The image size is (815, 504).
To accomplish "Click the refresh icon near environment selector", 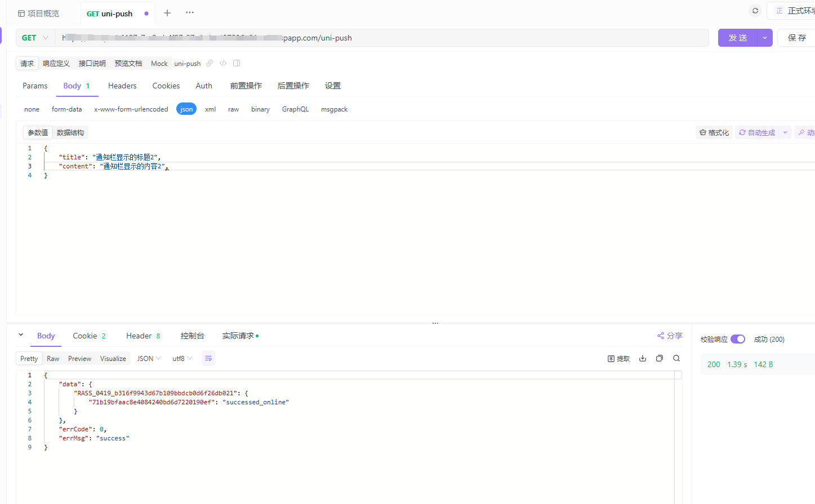I will tap(755, 11).
